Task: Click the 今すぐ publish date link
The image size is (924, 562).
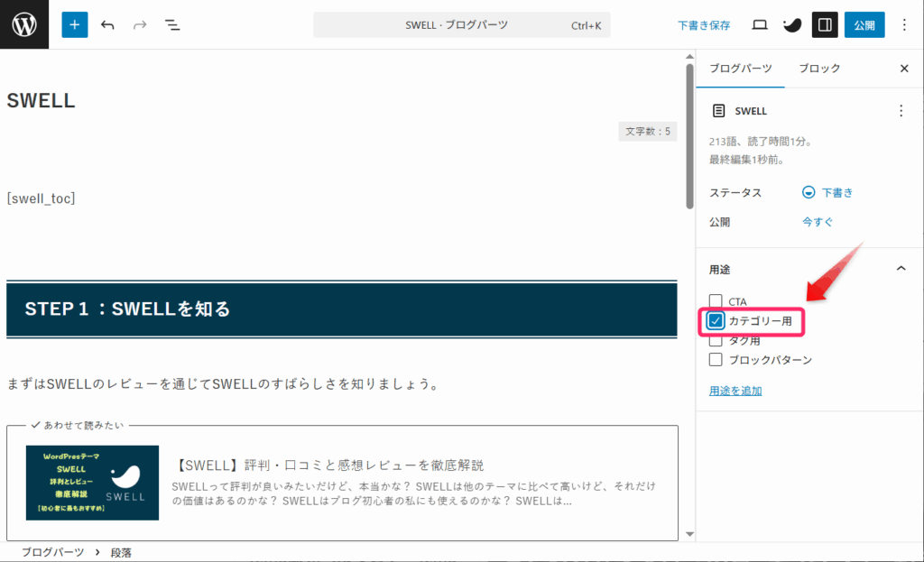Action: point(818,222)
